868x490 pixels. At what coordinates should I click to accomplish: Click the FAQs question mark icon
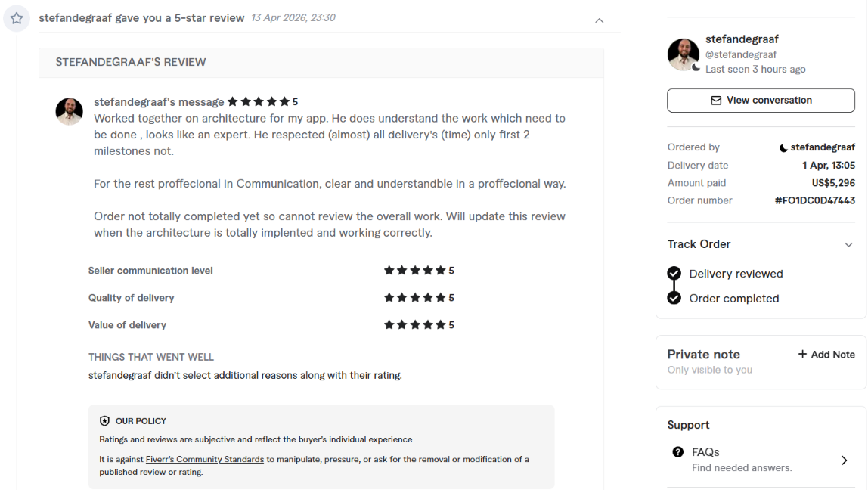pyautogui.click(x=677, y=451)
